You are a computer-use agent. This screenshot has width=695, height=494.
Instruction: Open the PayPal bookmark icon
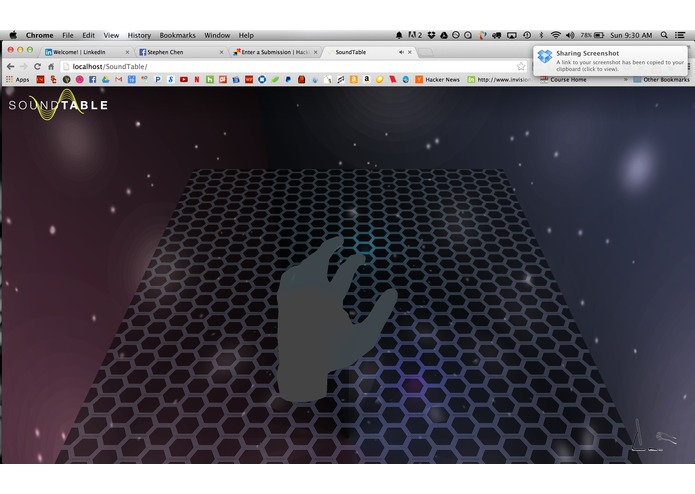(x=288, y=80)
